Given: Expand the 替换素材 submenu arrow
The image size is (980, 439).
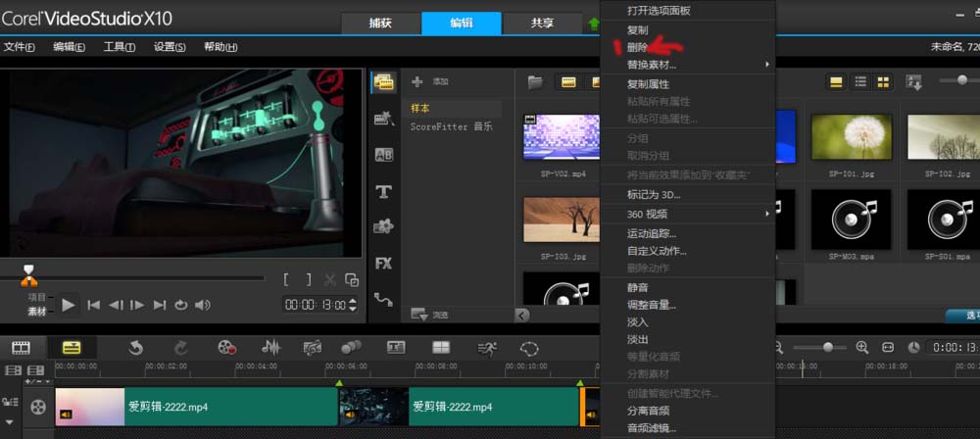Looking at the screenshot, I should (767, 65).
